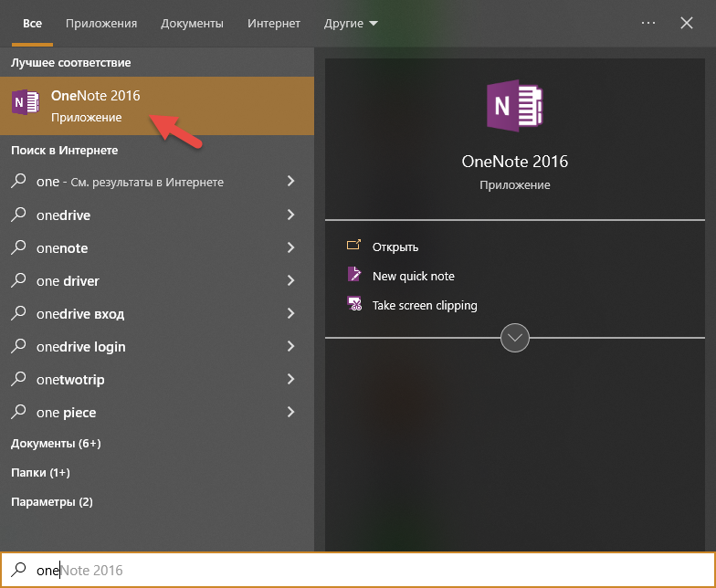Expand the 'onedrive login' suggestion chevron

[290, 346]
